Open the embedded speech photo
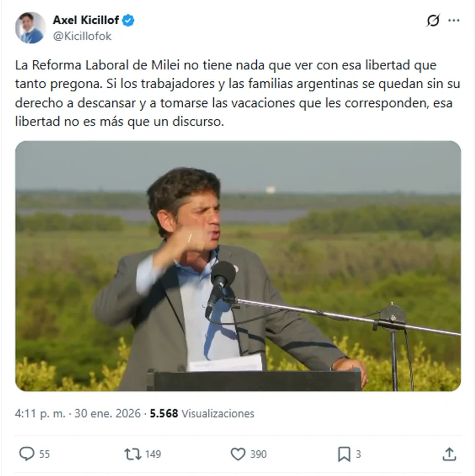The height and width of the screenshot is (476, 475). click(x=238, y=266)
